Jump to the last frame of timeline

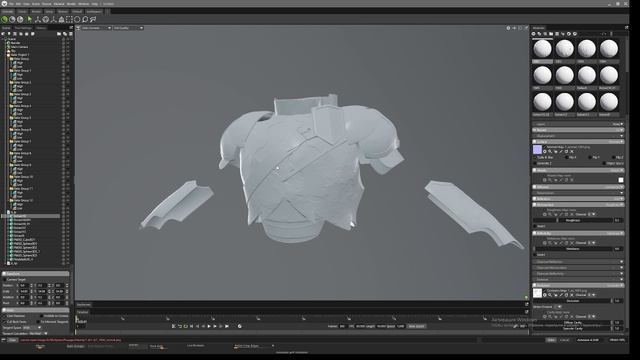[227, 326]
